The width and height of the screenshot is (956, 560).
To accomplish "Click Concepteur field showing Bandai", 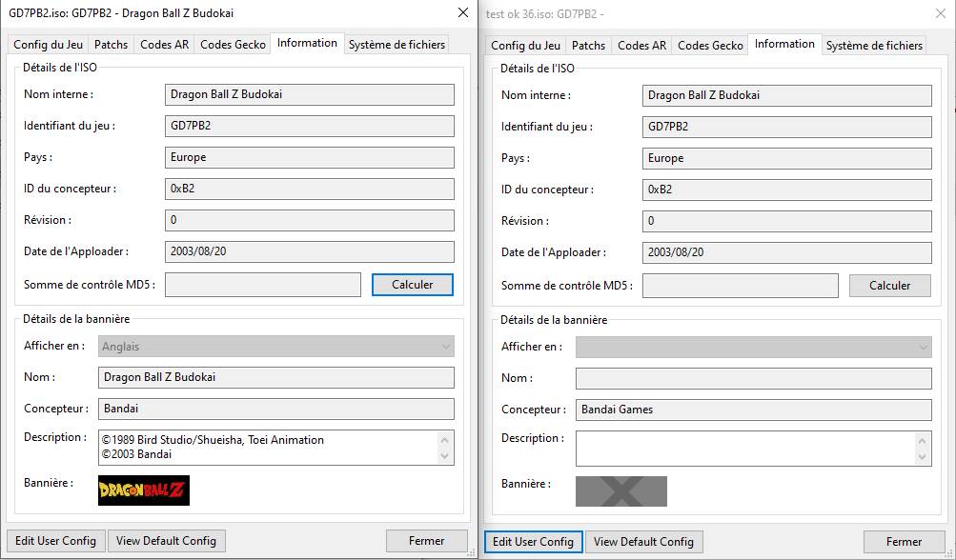I will 276,409.
